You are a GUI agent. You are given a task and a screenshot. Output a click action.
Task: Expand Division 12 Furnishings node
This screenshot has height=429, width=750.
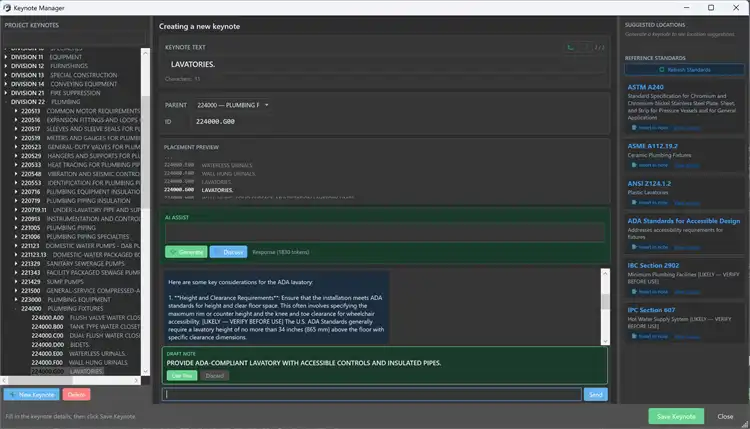(x=6, y=66)
